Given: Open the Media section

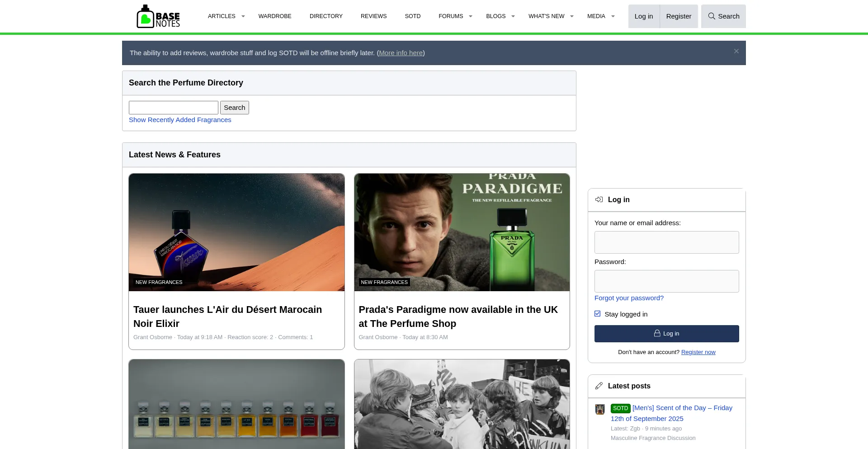Looking at the screenshot, I should point(596,16).
